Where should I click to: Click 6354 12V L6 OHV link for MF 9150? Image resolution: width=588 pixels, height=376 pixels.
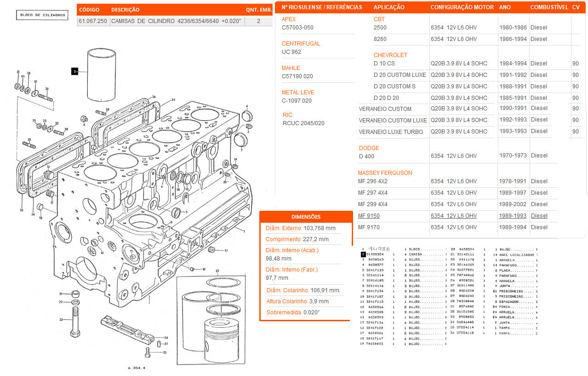pyautogui.click(x=453, y=216)
